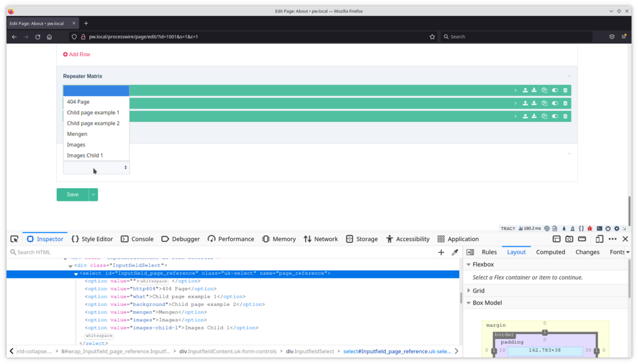Viewport: 638px width, 364px height.
Task: Open the Save button dropdown arrow
Action: (93, 194)
